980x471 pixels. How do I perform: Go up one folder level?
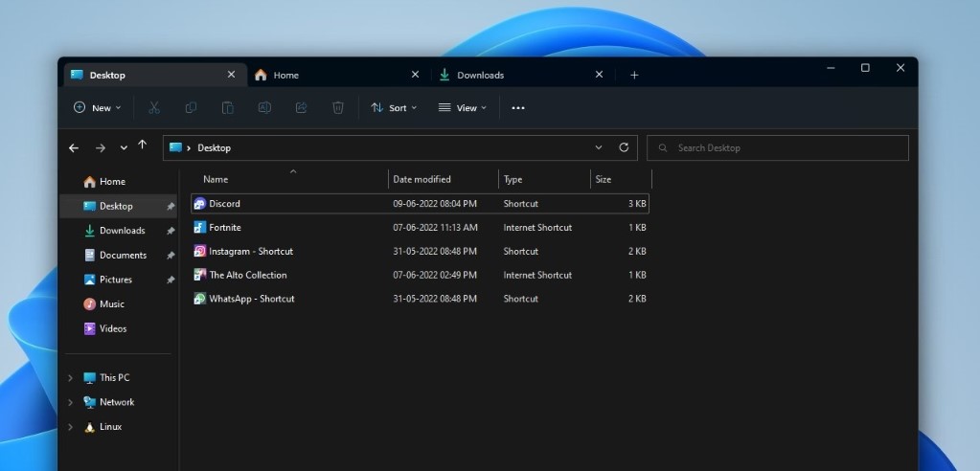coord(143,146)
